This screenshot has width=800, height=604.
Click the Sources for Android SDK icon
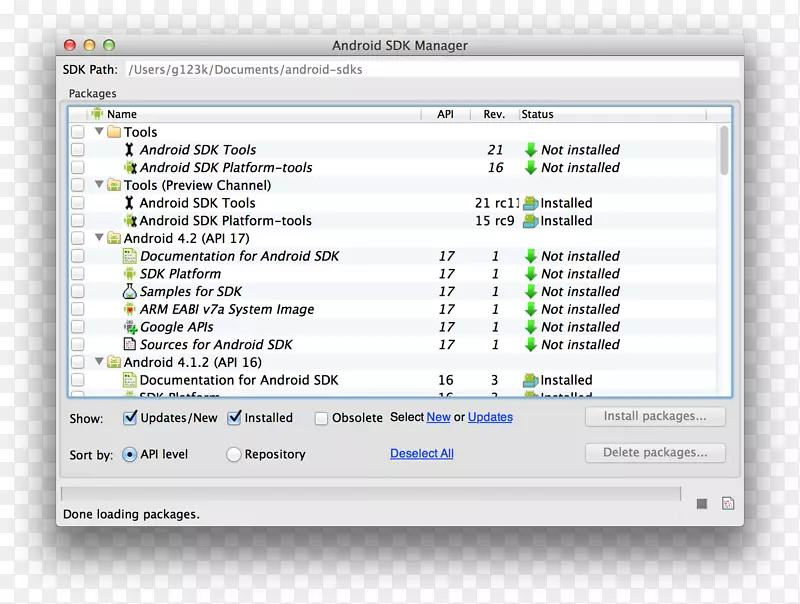click(x=129, y=345)
